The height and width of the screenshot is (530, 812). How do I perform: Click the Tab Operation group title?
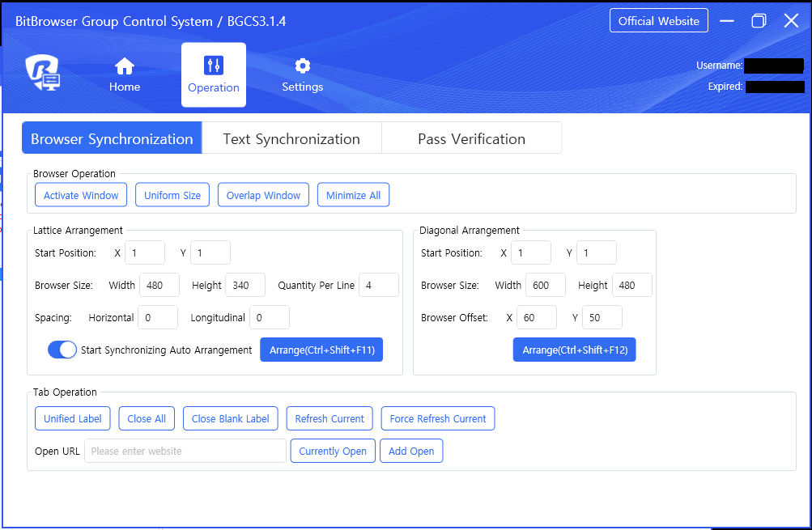(x=65, y=392)
